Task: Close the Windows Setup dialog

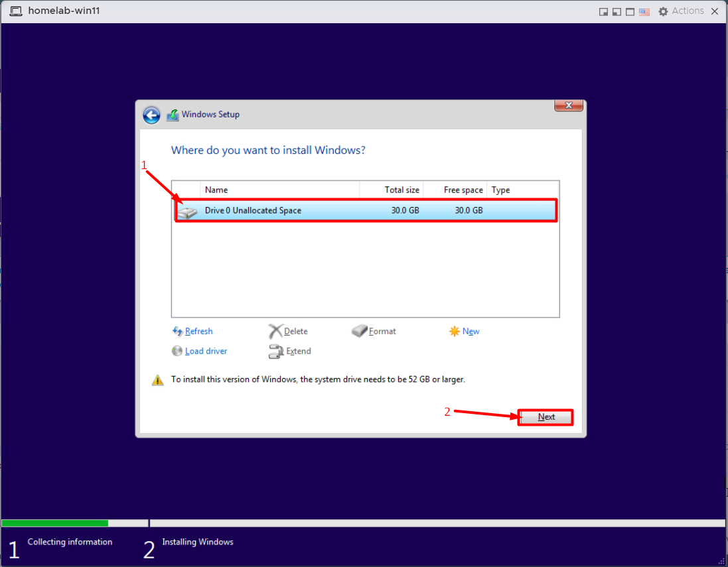Action: click(x=568, y=105)
